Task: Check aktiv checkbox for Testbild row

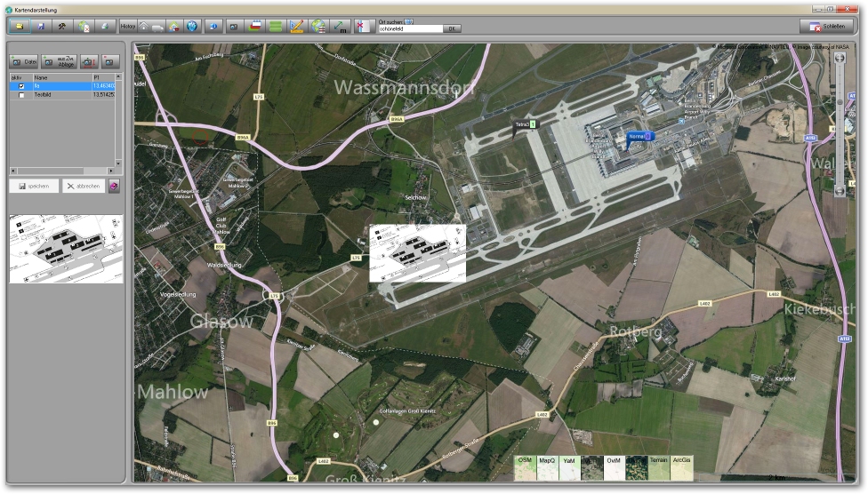Action: pos(21,95)
